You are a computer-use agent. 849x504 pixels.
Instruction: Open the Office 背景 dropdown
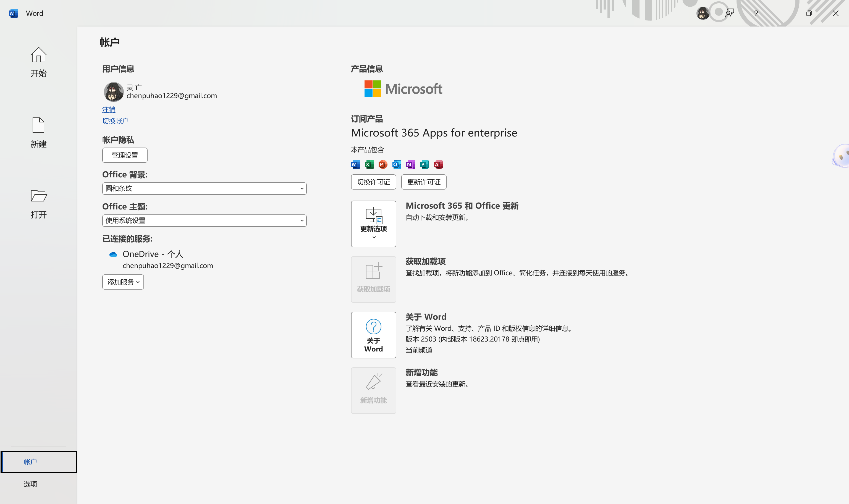click(x=204, y=188)
